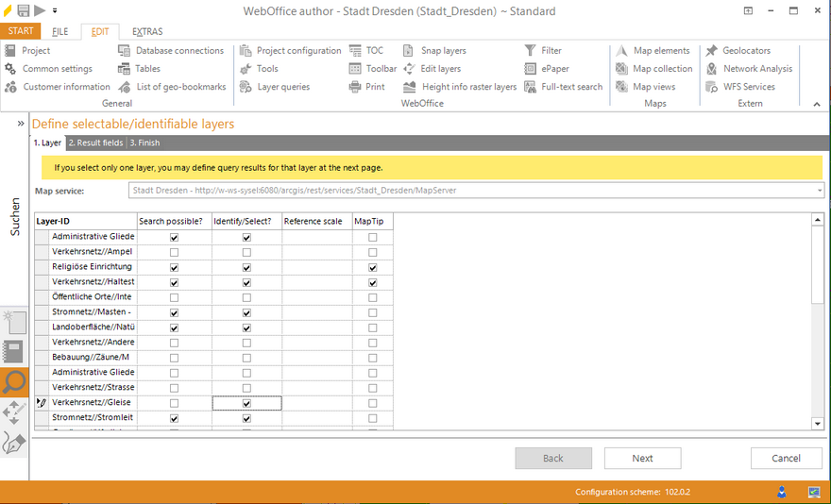Screen dimensions: 831x504
Task: Open Common settings gear icon
Action: (10, 68)
